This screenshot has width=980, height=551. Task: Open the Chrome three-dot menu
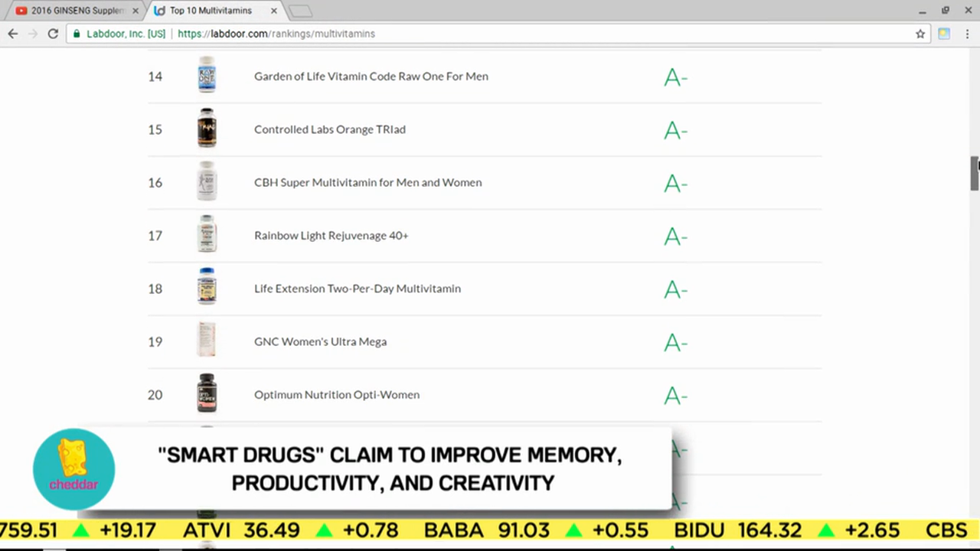(x=966, y=34)
